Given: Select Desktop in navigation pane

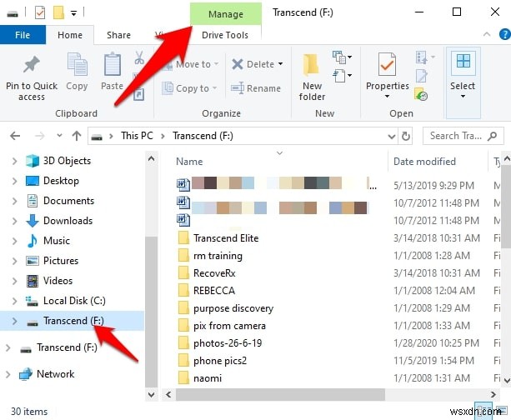Looking at the screenshot, I should [61, 181].
